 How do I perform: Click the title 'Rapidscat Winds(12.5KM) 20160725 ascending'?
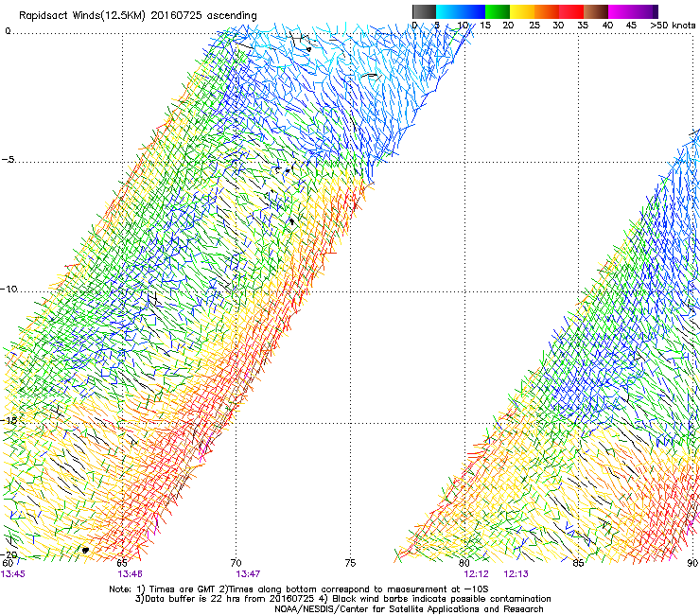tap(138, 16)
